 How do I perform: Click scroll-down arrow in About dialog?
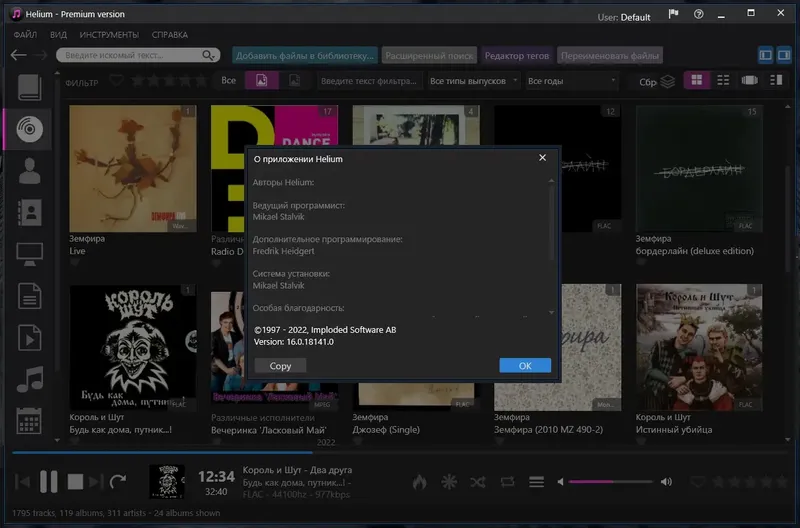[x=551, y=312]
